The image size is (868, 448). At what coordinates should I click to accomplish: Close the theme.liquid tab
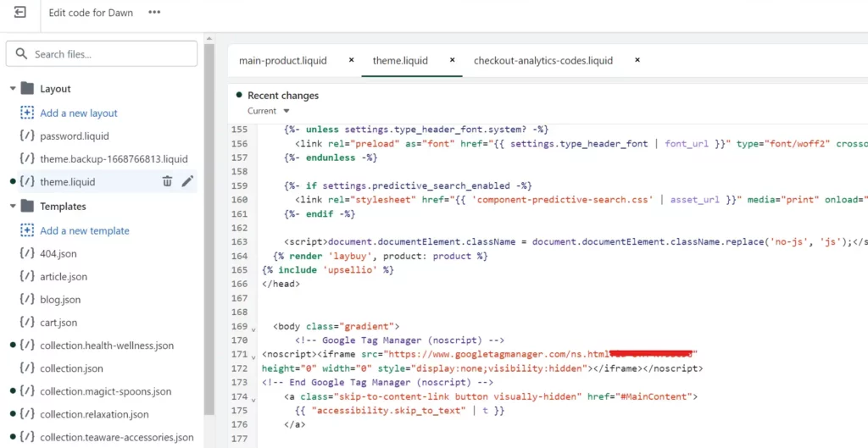pos(453,60)
